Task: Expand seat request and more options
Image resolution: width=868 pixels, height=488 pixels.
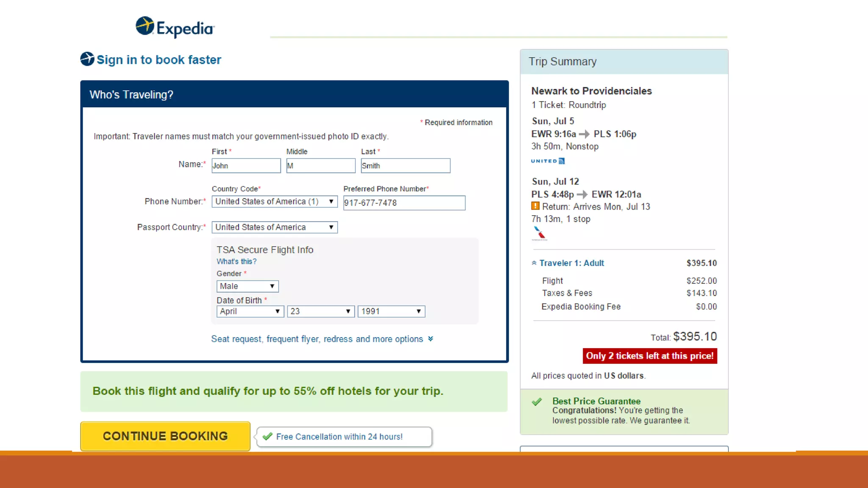Action: click(x=322, y=339)
